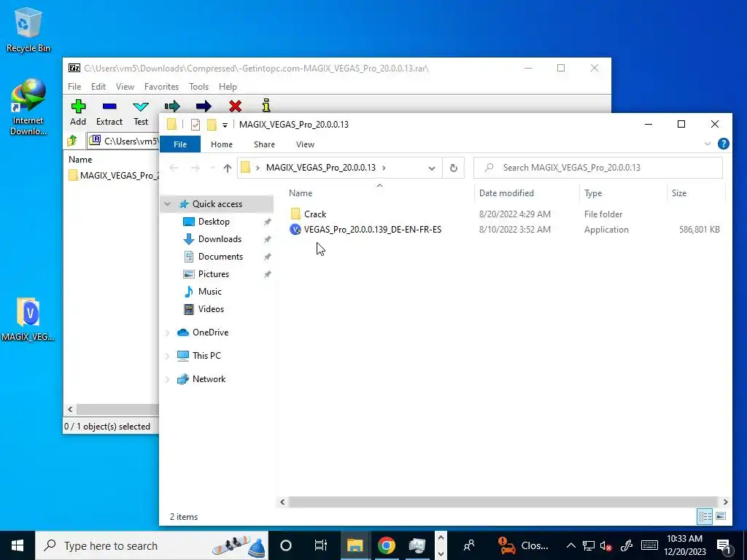Click the Add button in 7-Zip
747x560 pixels.
(78, 113)
